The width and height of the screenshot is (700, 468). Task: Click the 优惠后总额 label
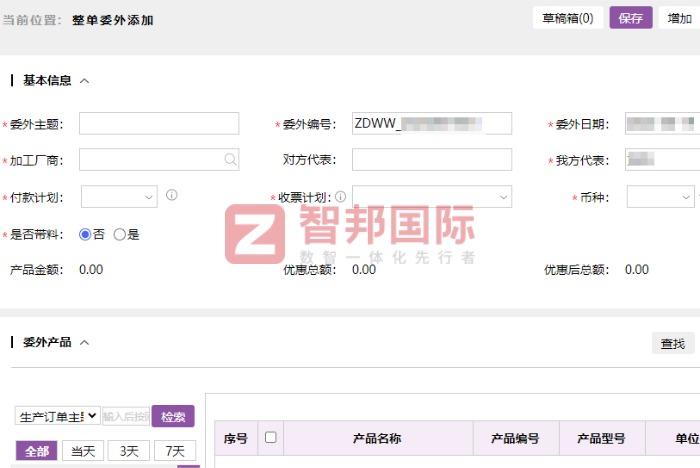coord(576,270)
